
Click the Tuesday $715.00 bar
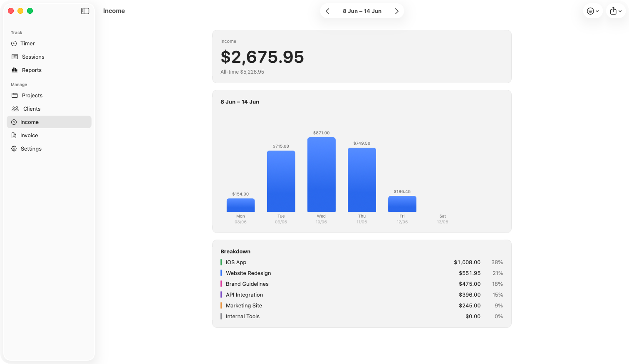pyautogui.click(x=281, y=181)
